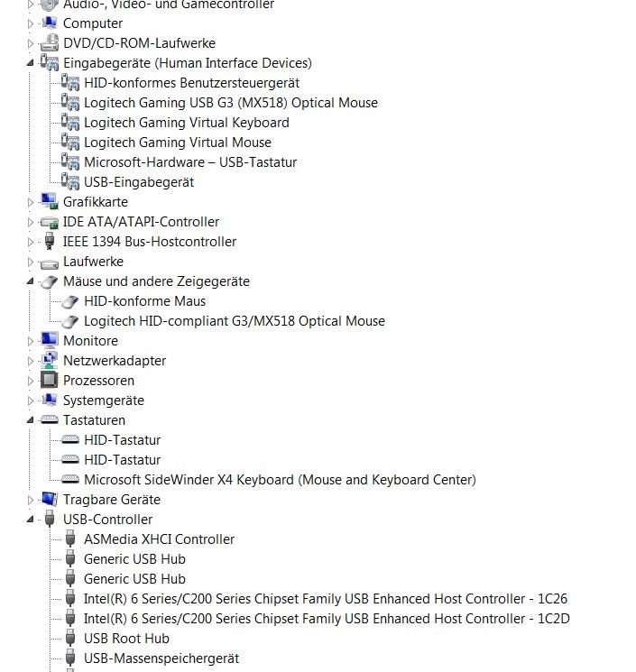Click icon of Logitech Gaming Virtual Keyboard
The height and width of the screenshot is (672, 636).
coord(70,122)
